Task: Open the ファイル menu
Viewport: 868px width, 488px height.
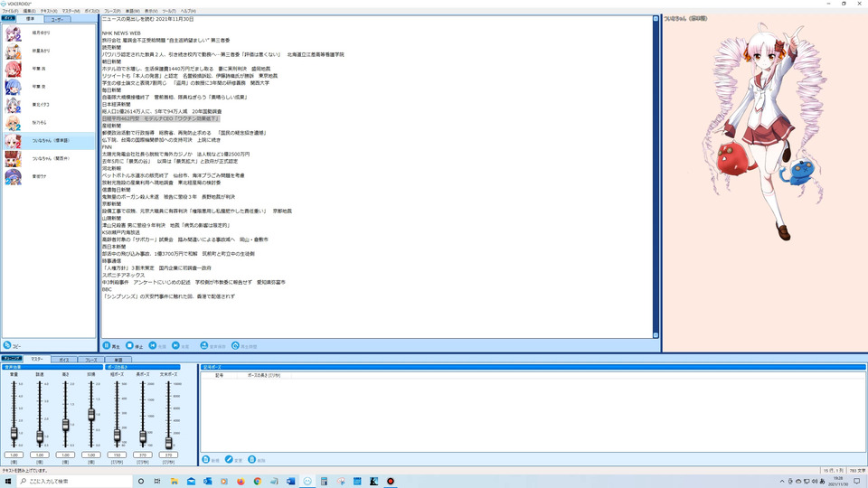Action: pos(10,11)
